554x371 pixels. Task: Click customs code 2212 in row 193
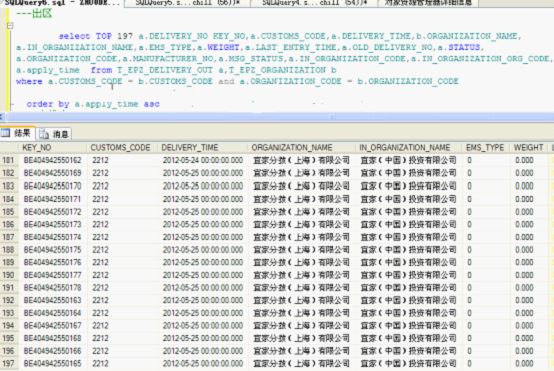pyautogui.click(x=122, y=313)
